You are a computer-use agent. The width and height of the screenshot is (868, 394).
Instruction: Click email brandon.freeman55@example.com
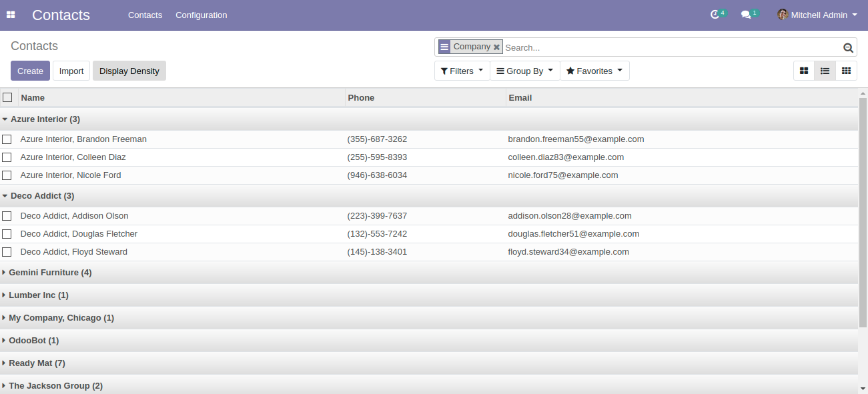pos(576,139)
